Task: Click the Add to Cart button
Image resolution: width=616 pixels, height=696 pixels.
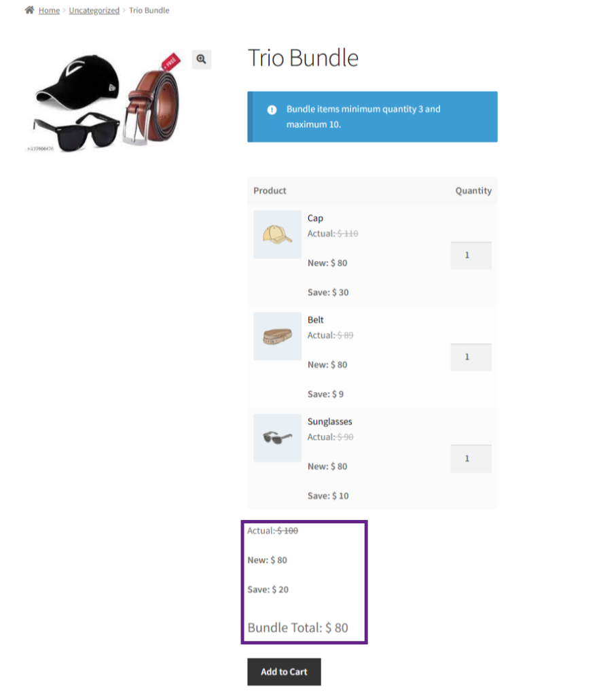Action: [284, 672]
